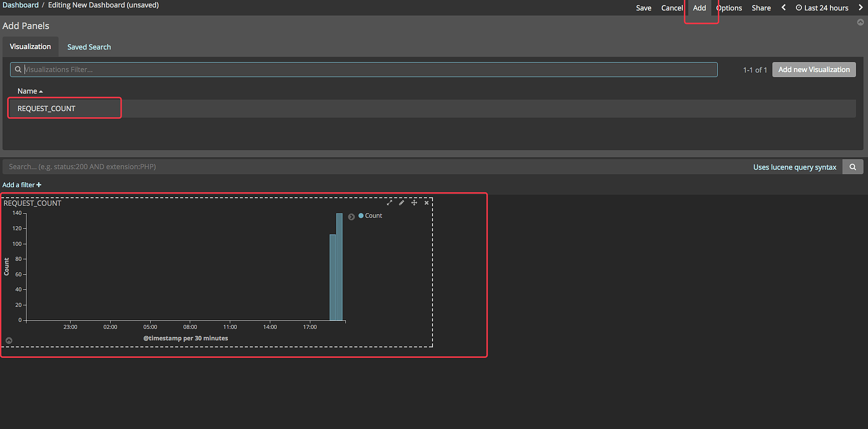Click Save in the top navigation
868x429 pixels.
[643, 8]
